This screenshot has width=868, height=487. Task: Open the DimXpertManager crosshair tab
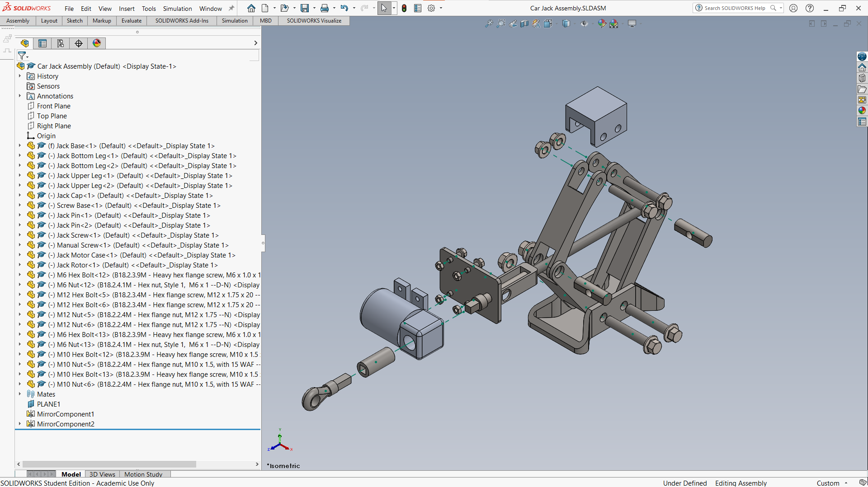click(x=79, y=43)
